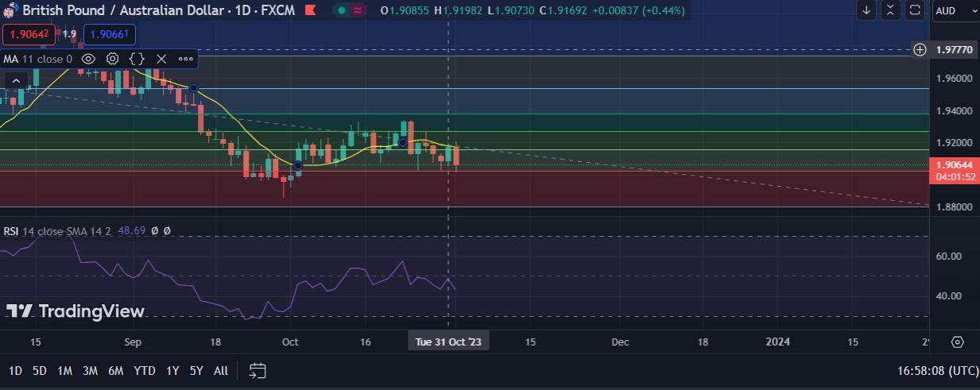
Task: Select the 6M time range
Action: (115, 371)
